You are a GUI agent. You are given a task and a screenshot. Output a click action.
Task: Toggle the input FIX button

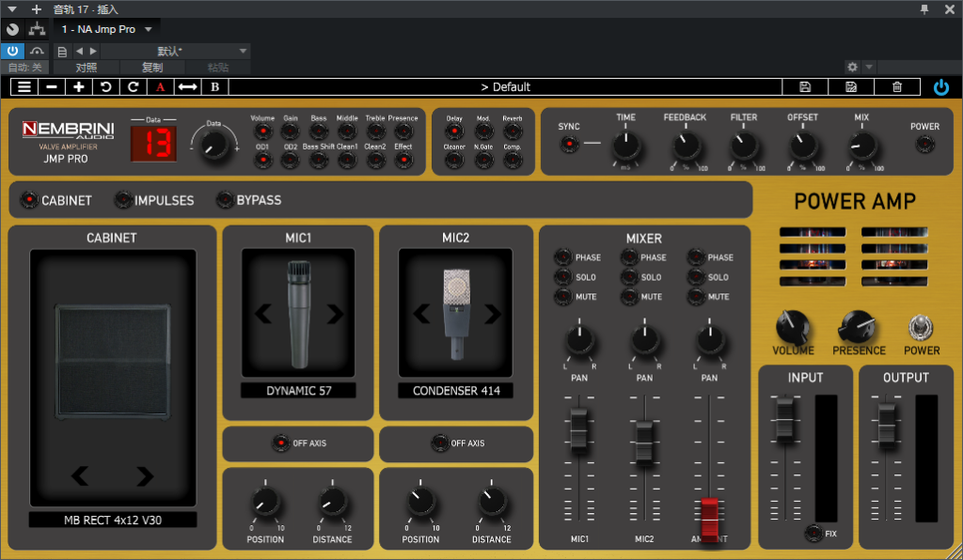pyautogui.click(x=813, y=533)
